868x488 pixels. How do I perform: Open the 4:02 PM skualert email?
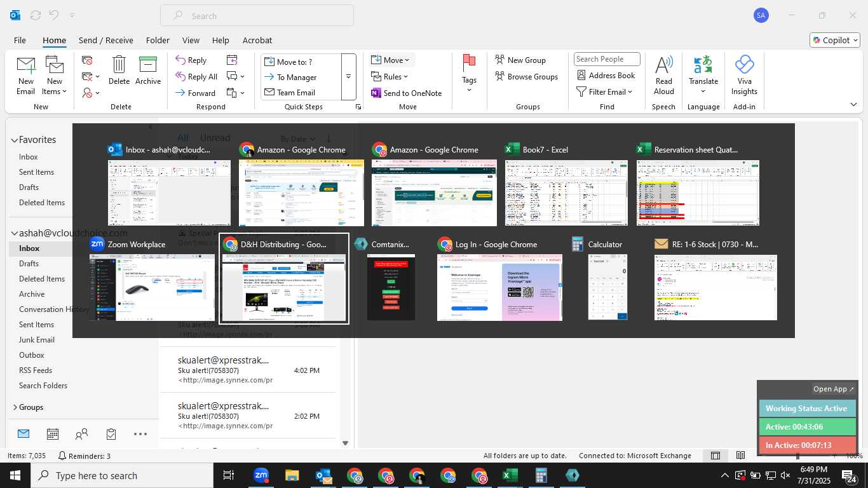coord(249,370)
